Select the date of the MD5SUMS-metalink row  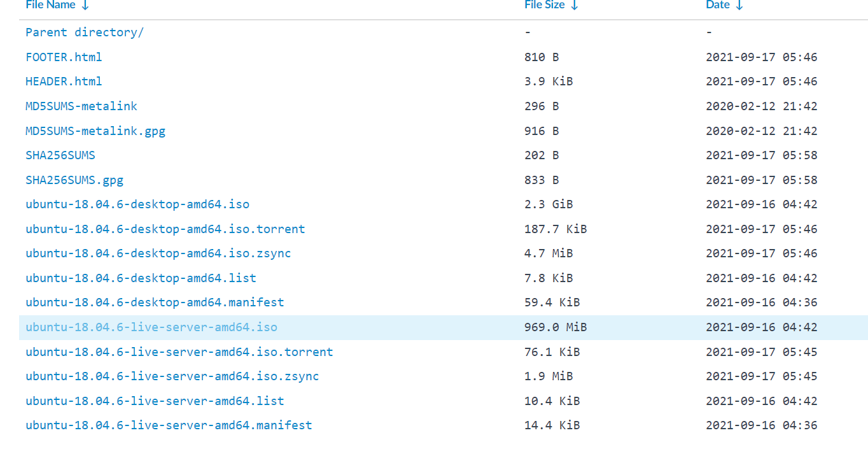(762, 106)
